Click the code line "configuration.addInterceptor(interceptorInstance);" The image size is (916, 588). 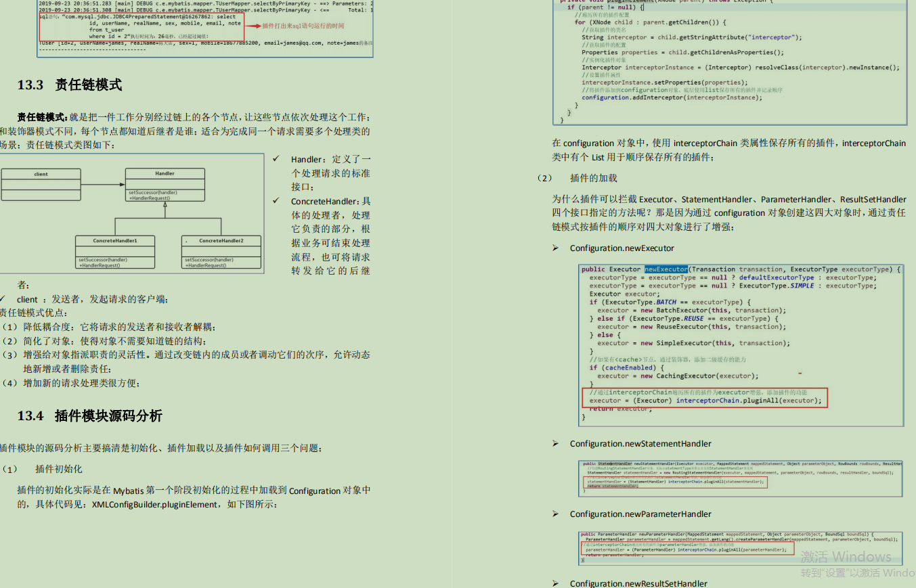[672, 97]
